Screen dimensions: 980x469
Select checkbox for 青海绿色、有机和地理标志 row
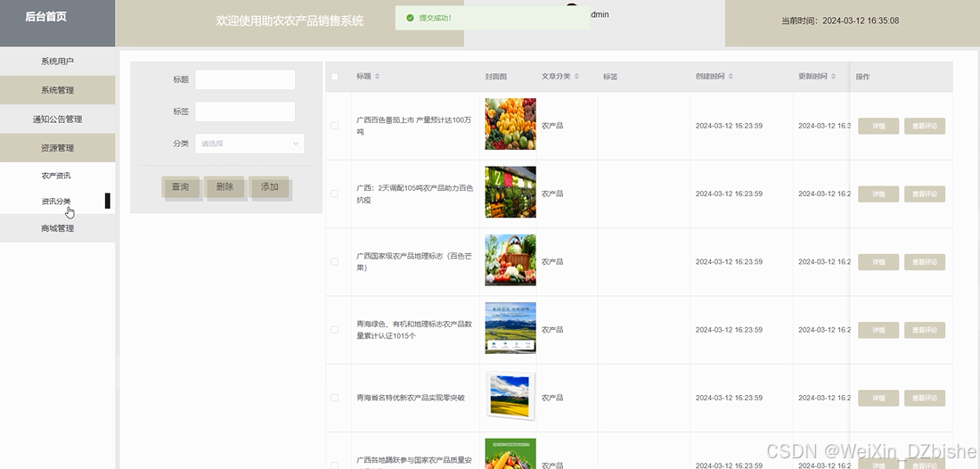click(x=334, y=330)
